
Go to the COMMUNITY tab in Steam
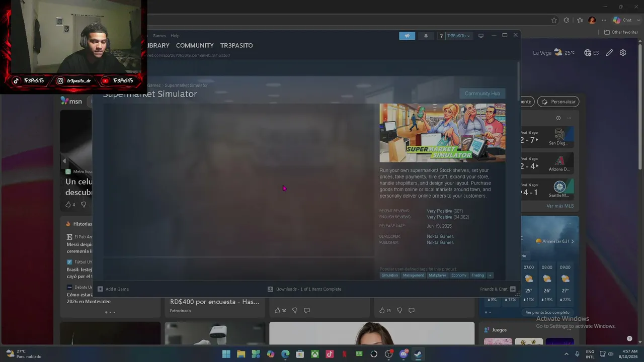click(195, 45)
